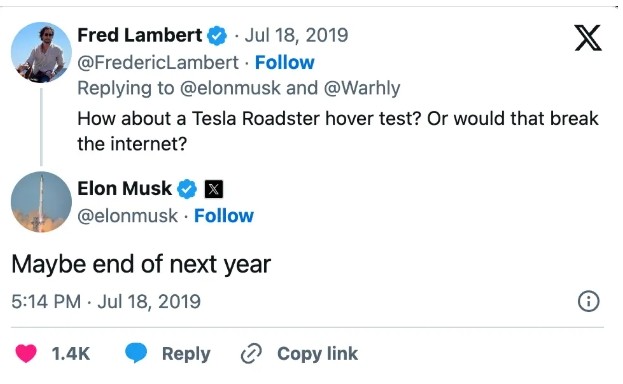Follow @elonmusk
This screenshot has width=623, height=384.
[224, 216]
